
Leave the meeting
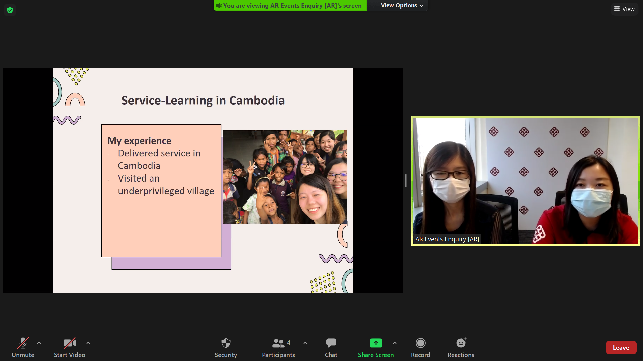pos(621,348)
